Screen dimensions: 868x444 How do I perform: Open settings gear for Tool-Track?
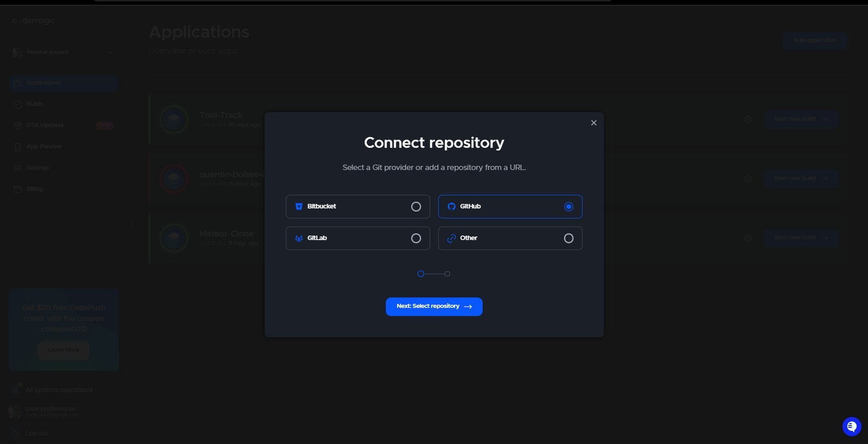pyautogui.click(x=748, y=119)
